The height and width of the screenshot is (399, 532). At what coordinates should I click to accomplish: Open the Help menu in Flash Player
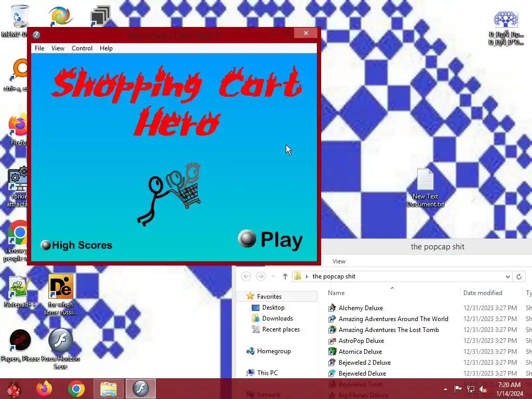pos(106,48)
